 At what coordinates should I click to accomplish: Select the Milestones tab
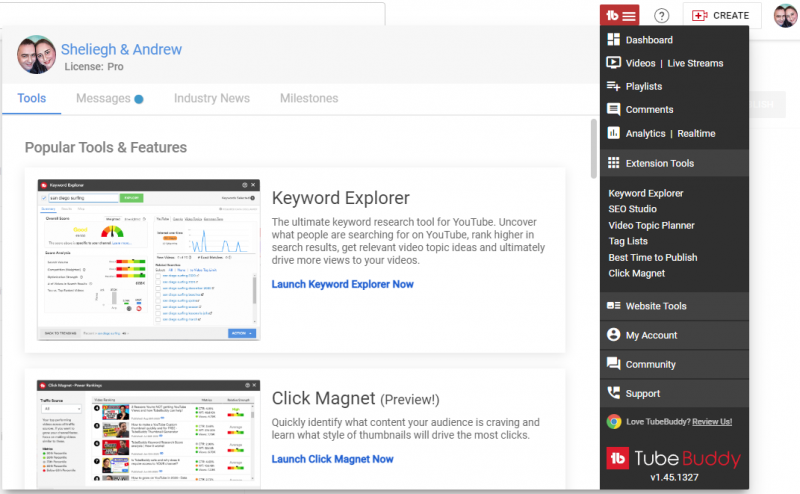[x=309, y=99]
